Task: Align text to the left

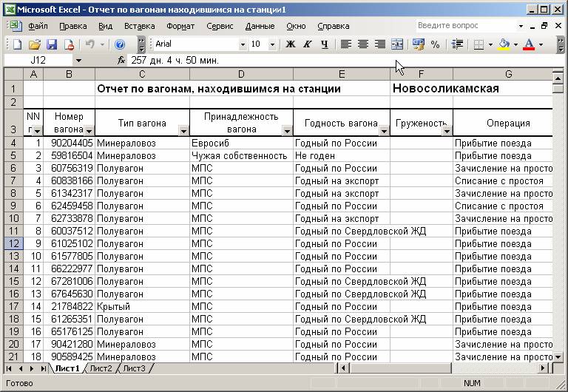Action: [x=346, y=44]
